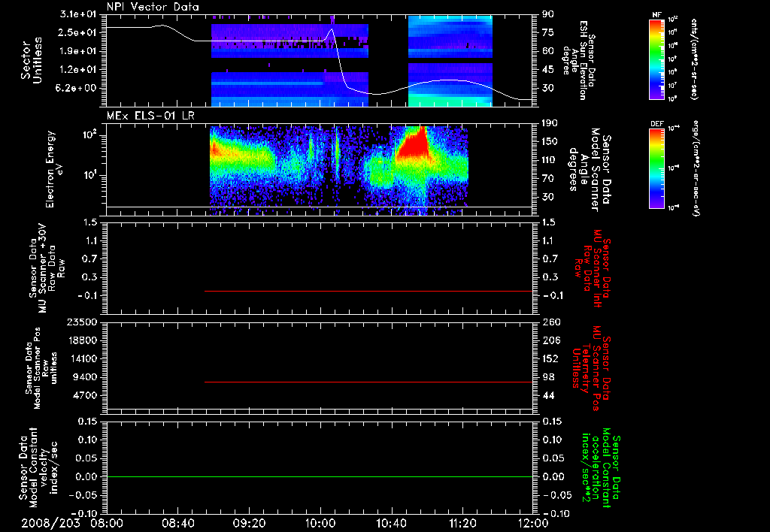Click the green velocity line at 0.00
This screenshot has height=532, width=770.
(320, 476)
